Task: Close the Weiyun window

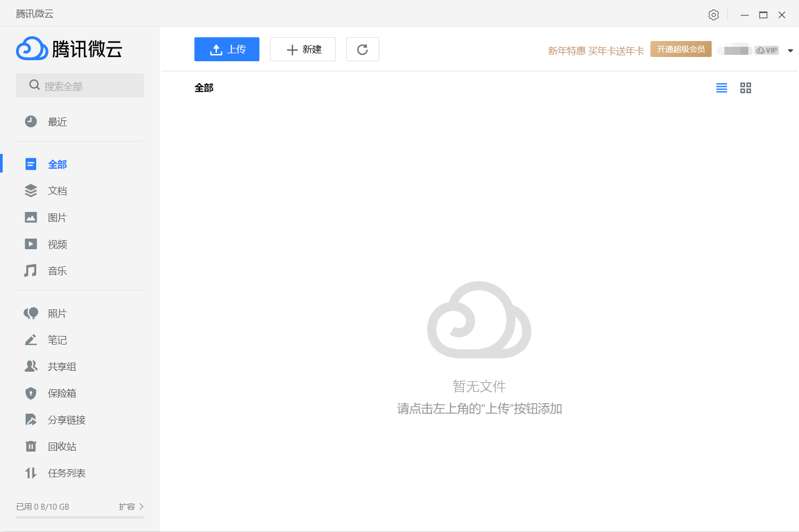Action: pyautogui.click(x=782, y=15)
